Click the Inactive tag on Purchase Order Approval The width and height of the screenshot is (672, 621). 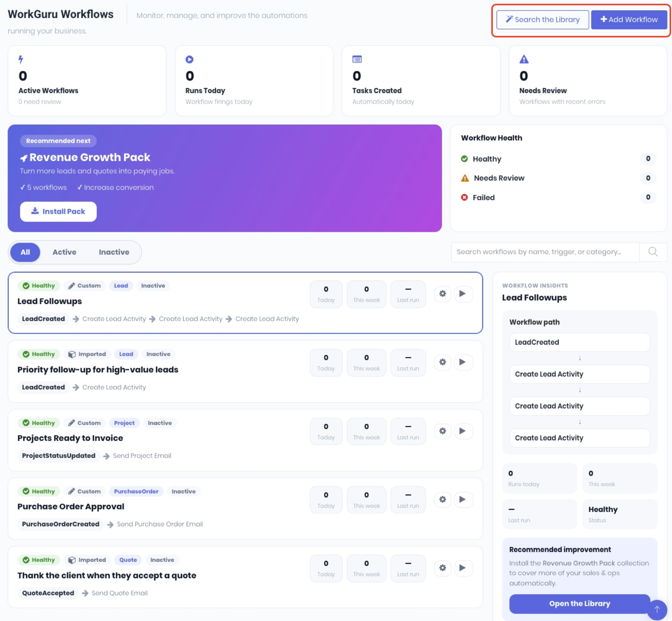[x=184, y=491]
